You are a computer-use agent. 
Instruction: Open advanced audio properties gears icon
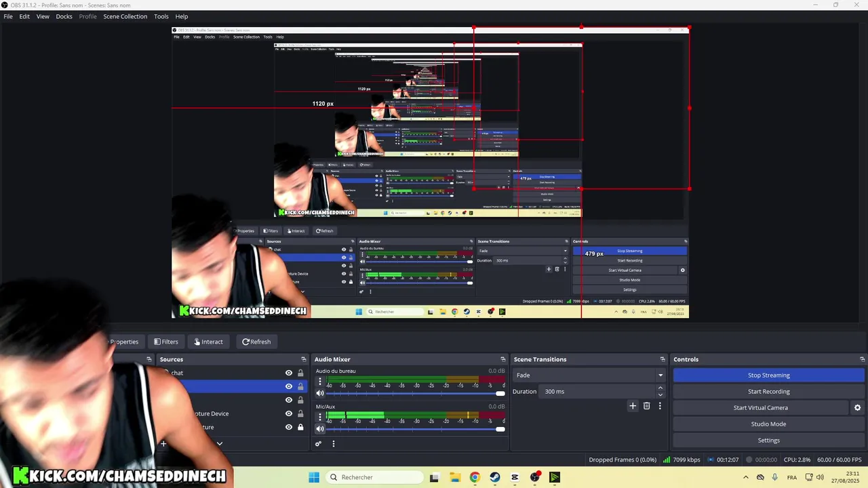coord(318,444)
